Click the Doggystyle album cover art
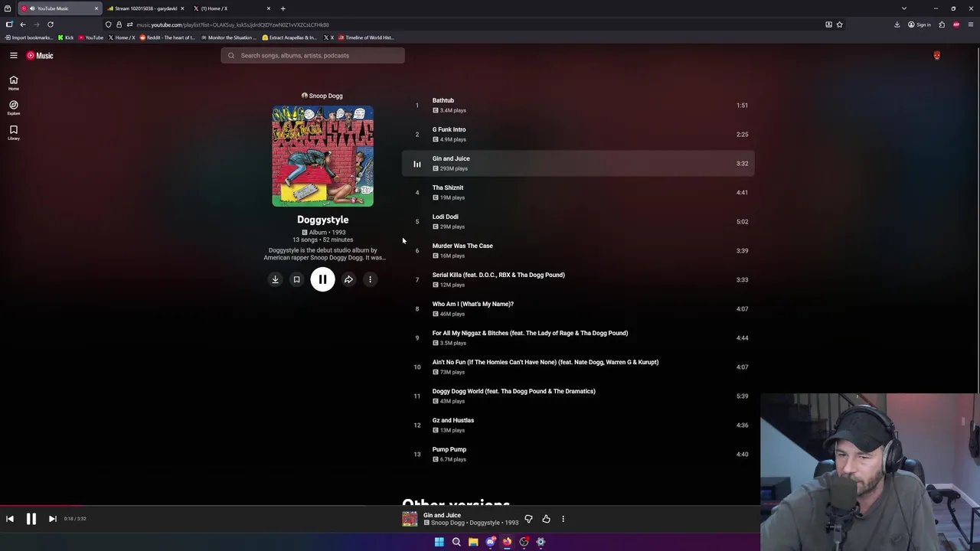 click(x=322, y=156)
